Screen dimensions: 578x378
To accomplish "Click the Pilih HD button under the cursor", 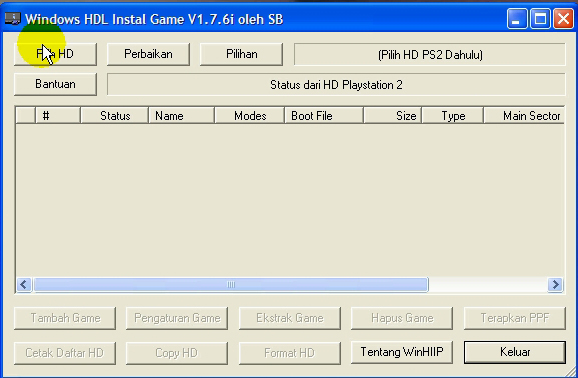I will pyautogui.click(x=55, y=54).
